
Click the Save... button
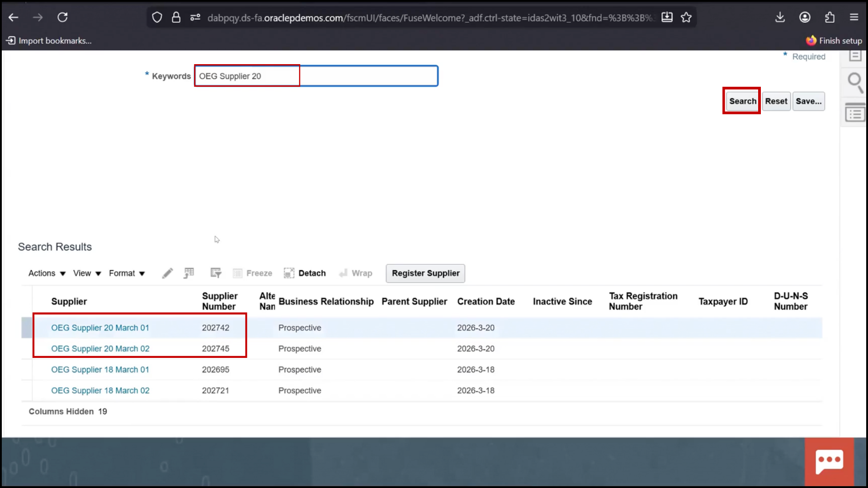point(809,101)
